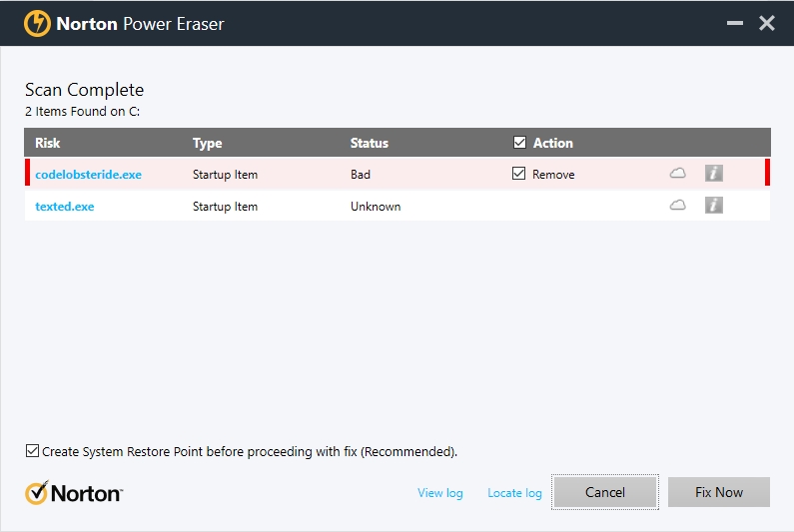Click the Type column header
The width and height of the screenshot is (794, 532).
[207, 144]
